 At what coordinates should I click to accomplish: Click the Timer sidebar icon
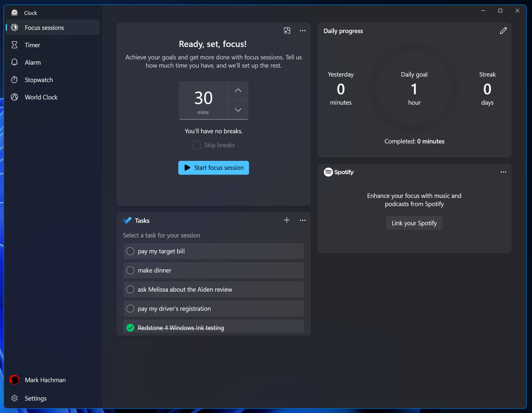(15, 45)
